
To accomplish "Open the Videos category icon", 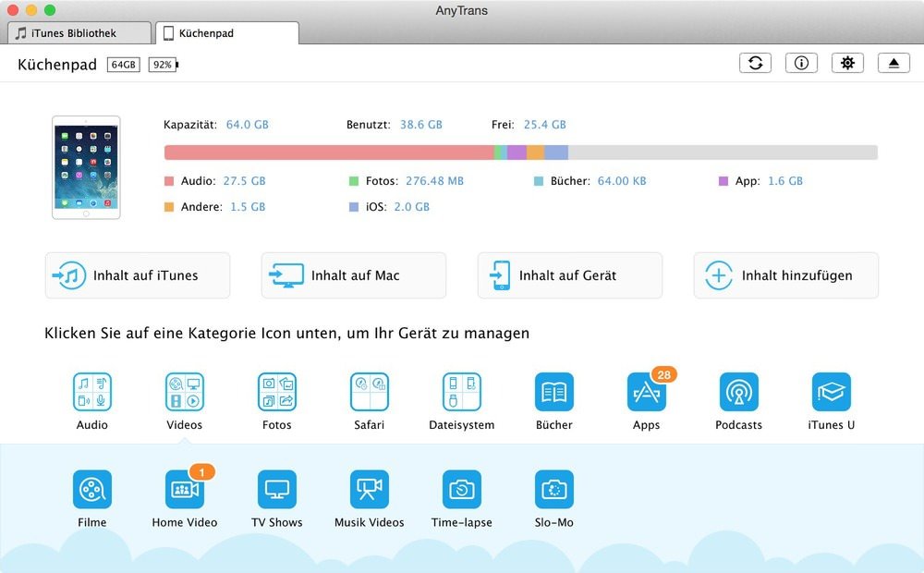I will (x=185, y=392).
